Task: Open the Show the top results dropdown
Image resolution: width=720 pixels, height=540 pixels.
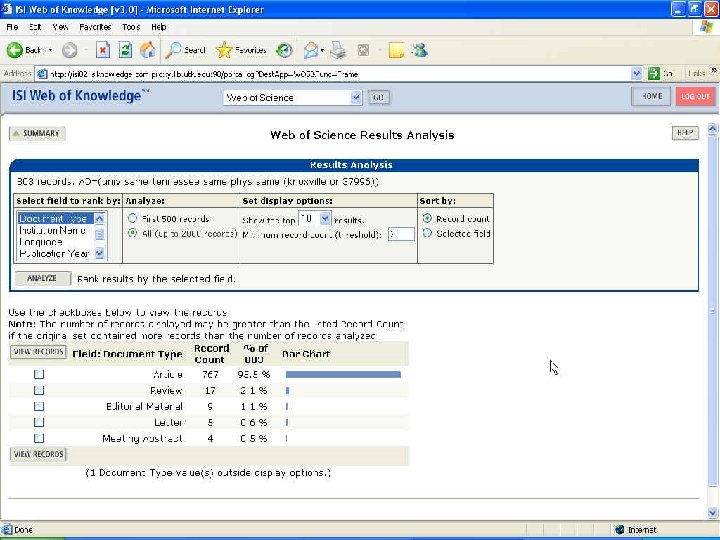Action: tap(325, 219)
